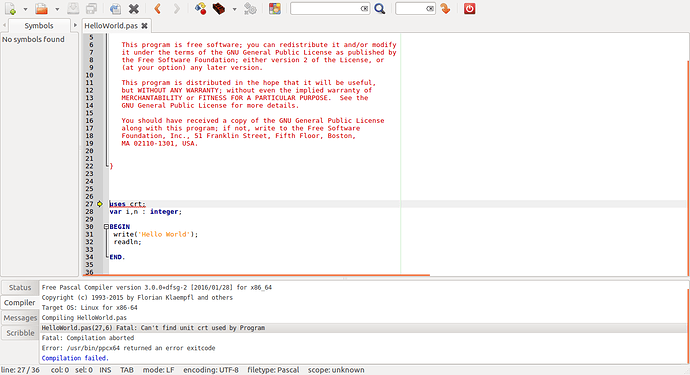Place cursor on the "END." line
Screen dimensions: 690x375
pyautogui.click(x=117, y=257)
